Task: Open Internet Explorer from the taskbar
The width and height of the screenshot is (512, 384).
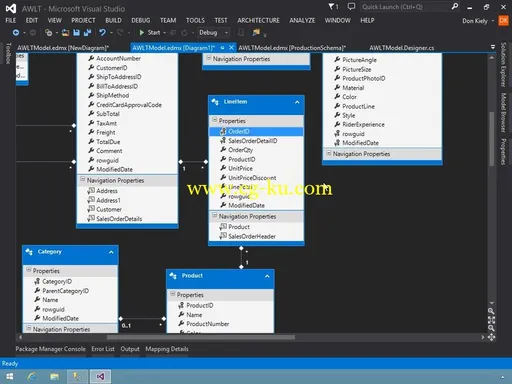Action: tap(32, 377)
